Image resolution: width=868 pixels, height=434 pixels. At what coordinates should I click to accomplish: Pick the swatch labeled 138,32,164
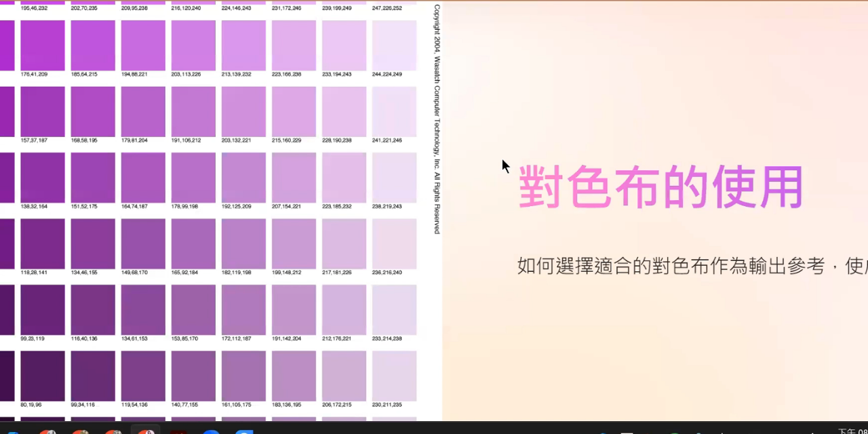click(43, 177)
